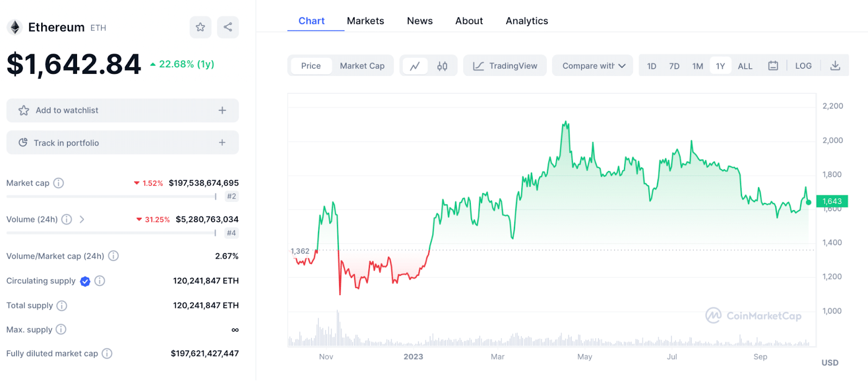Download the chart data
The image size is (868, 381).
point(835,65)
